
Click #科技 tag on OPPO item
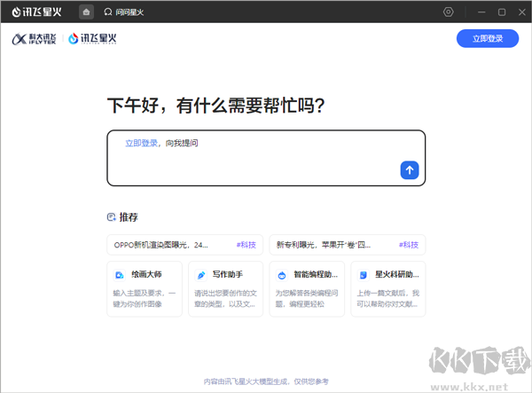click(246, 245)
